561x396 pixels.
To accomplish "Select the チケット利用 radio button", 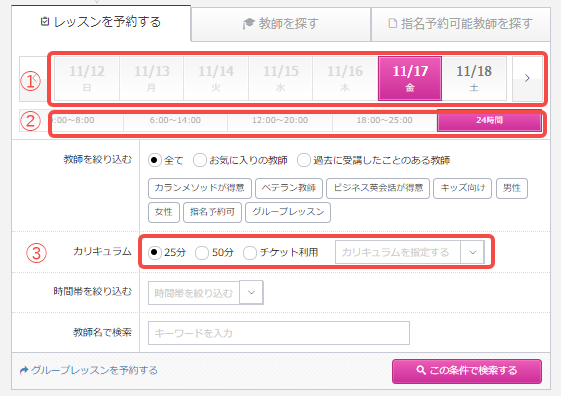I will coord(250,253).
